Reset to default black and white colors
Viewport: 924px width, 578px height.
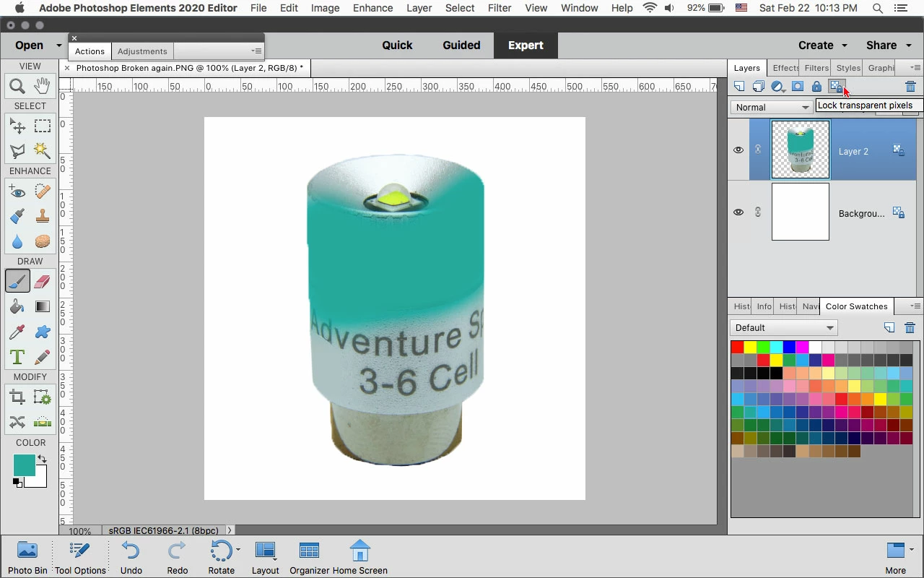17,483
